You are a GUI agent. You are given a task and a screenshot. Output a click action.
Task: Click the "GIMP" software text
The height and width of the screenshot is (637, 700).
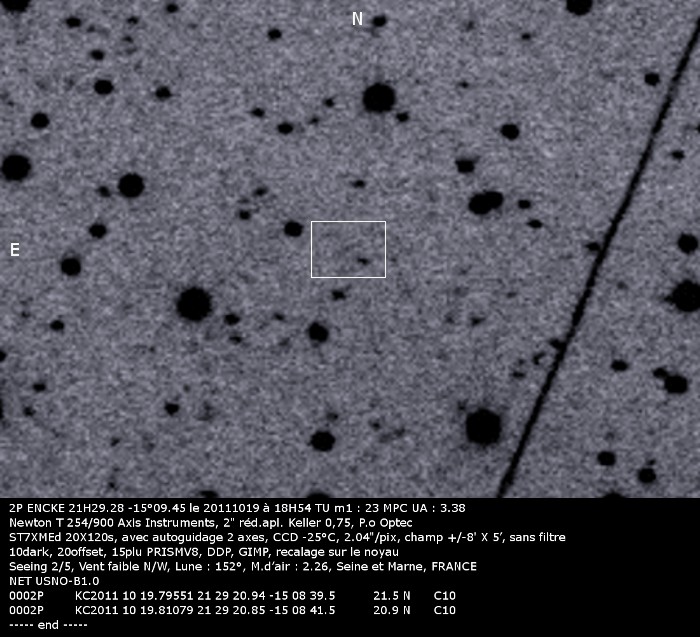click(254, 552)
